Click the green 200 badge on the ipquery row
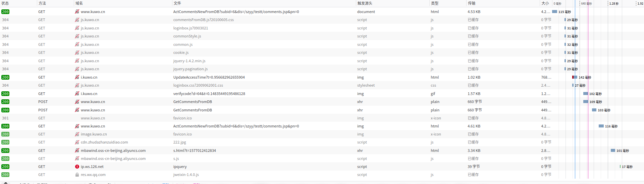Viewport: 644px width, 184px height. point(5,167)
